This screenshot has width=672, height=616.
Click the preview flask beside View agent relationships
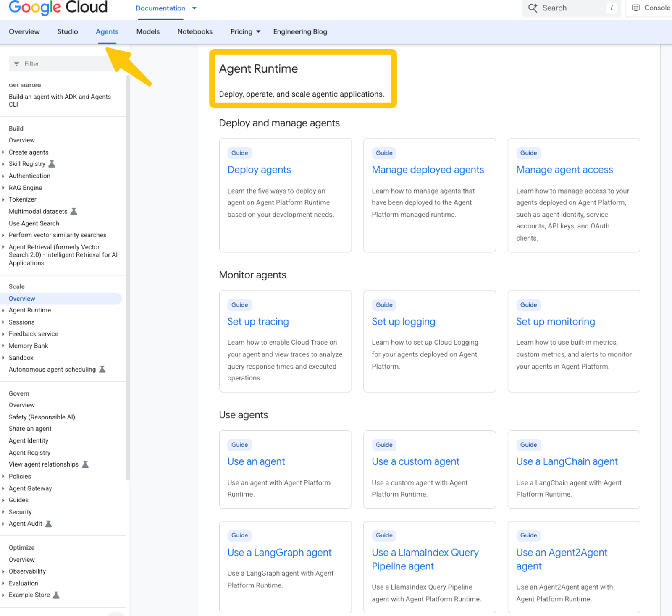85,464
